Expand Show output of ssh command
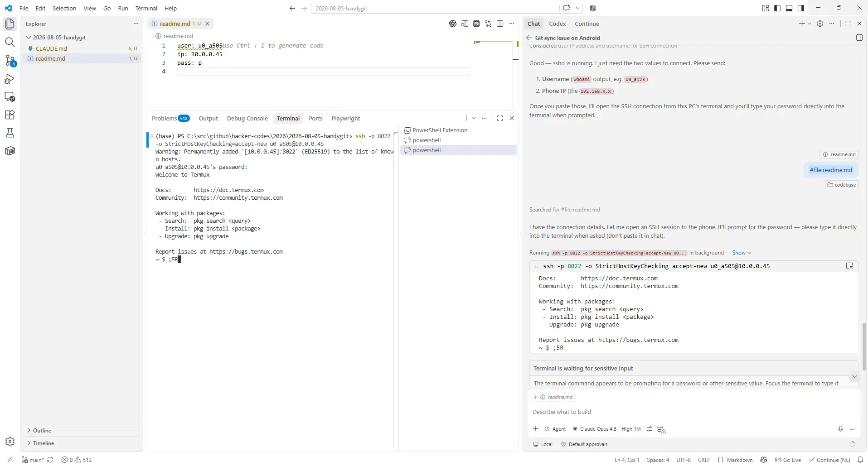 point(742,253)
